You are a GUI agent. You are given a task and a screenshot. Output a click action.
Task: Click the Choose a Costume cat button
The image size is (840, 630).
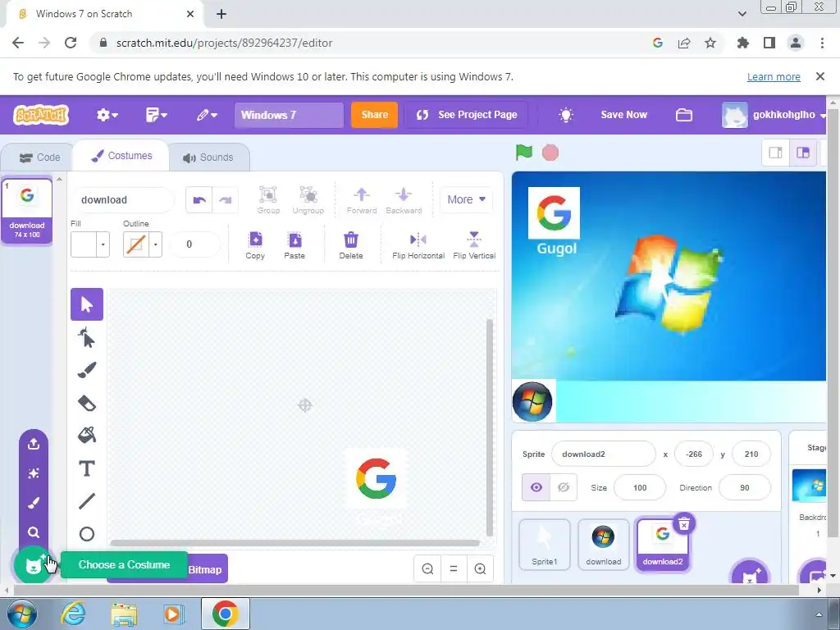(33, 564)
